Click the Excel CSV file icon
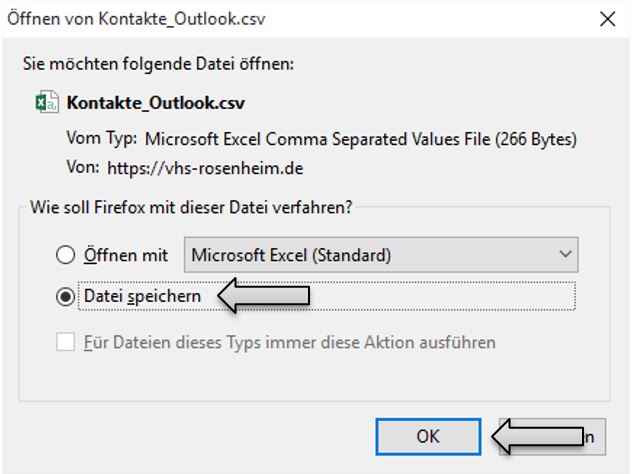The height and width of the screenshot is (474, 632). point(45,102)
